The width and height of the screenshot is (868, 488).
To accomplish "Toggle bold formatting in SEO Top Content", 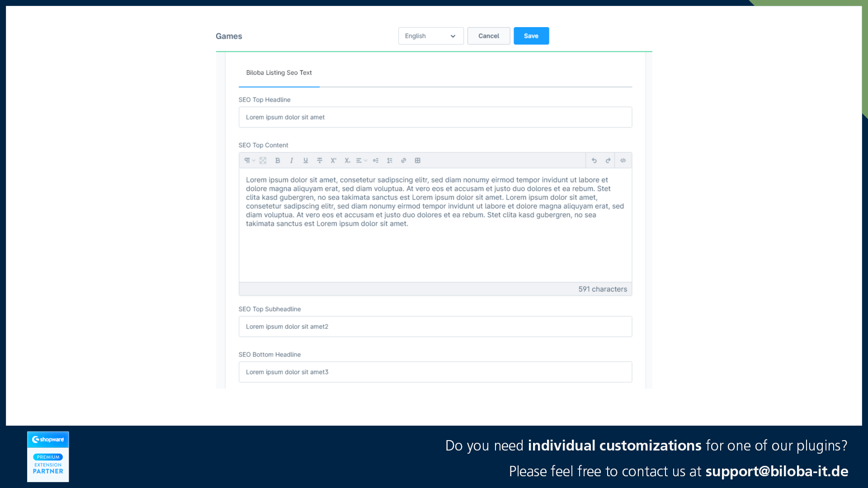I will [278, 160].
